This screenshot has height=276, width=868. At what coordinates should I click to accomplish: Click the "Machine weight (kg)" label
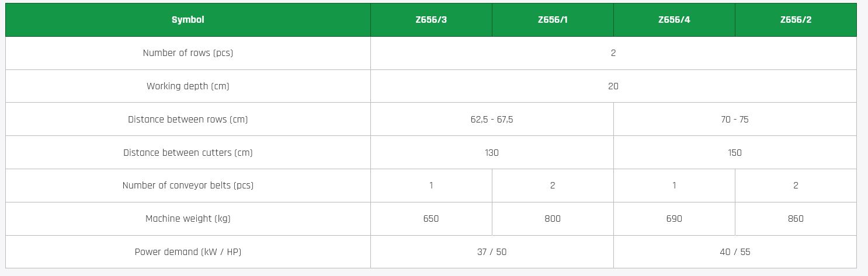[x=188, y=219]
